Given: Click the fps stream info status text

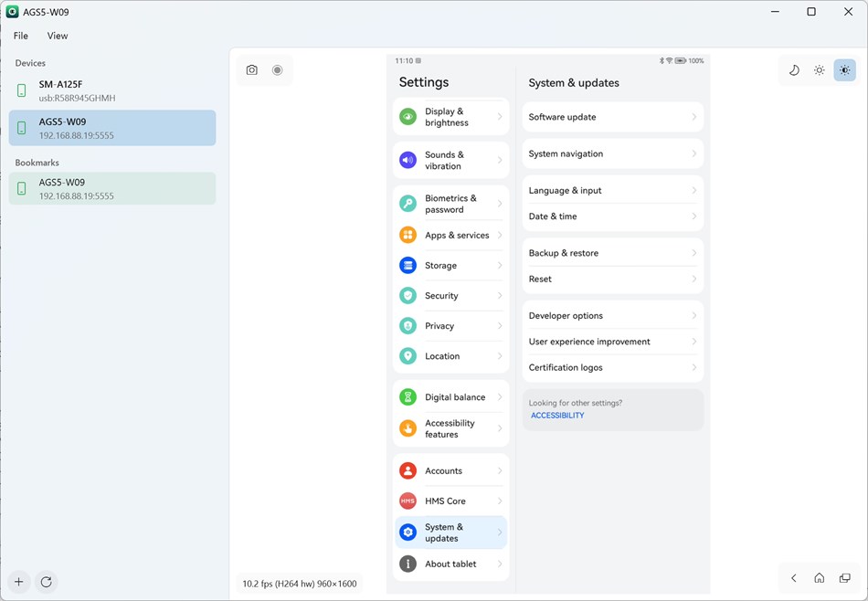Looking at the screenshot, I should 300,584.
